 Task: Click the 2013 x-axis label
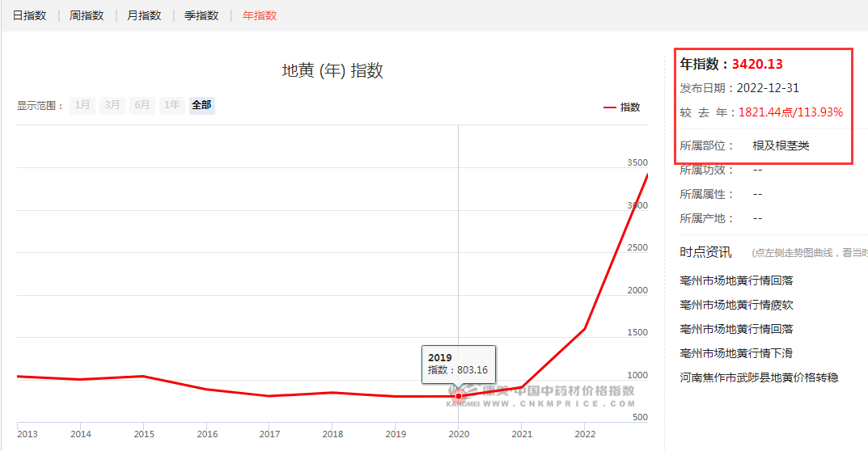tap(28, 434)
